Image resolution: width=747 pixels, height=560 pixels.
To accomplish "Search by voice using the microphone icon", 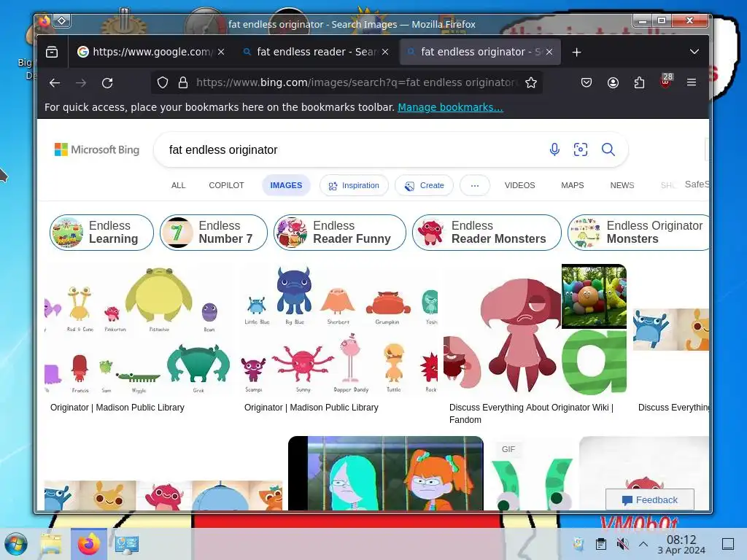I will point(554,149).
